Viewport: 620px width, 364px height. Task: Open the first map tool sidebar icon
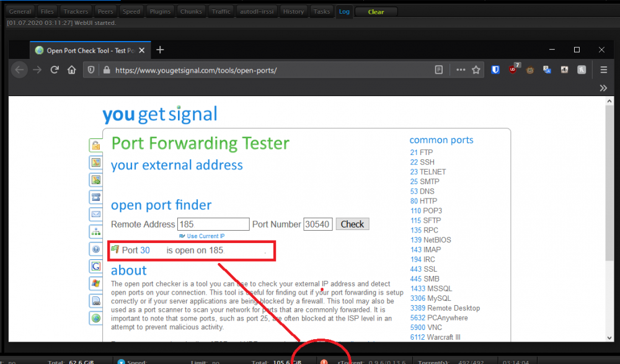[x=95, y=162]
